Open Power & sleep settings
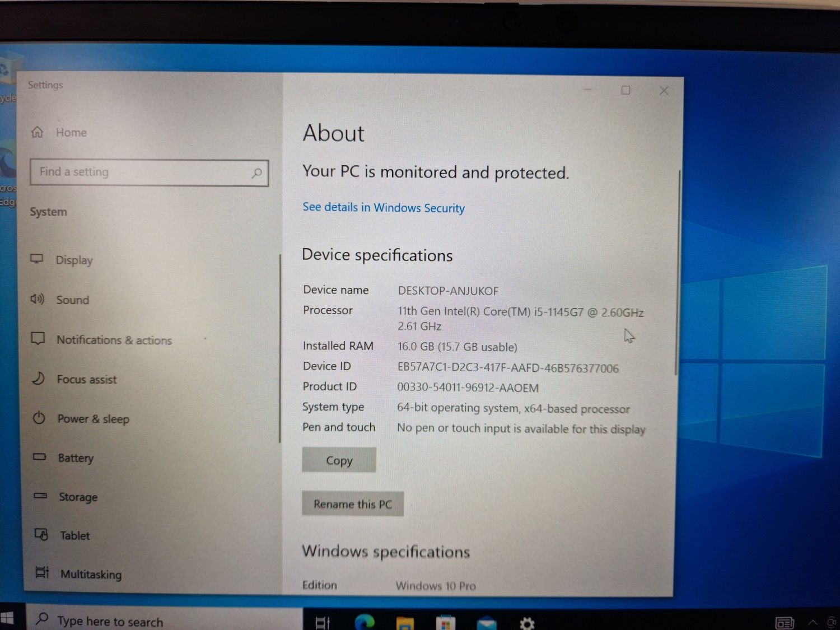This screenshot has width=840, height=630. click(x=80, y=418)
